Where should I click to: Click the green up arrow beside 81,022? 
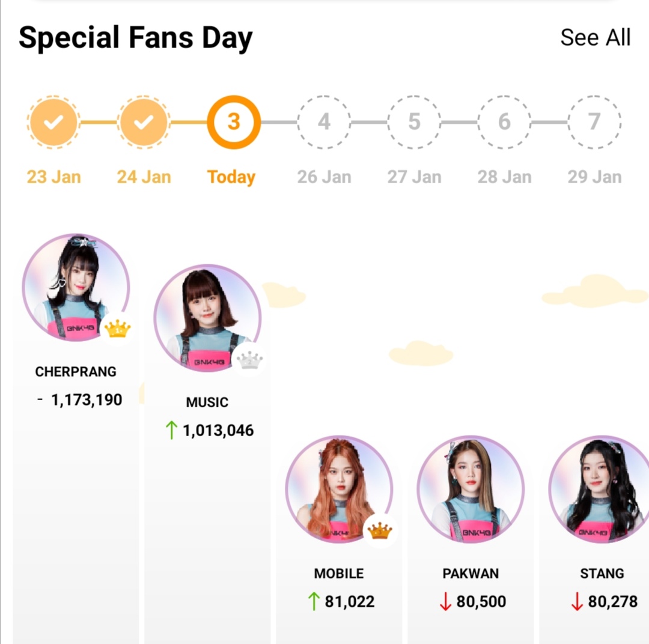point(314,601)
